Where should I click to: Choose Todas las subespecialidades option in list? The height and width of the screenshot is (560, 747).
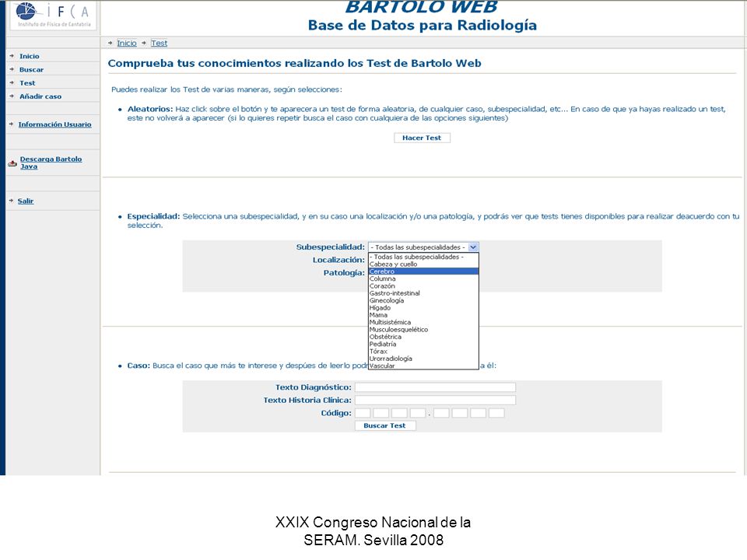[423, 257]
